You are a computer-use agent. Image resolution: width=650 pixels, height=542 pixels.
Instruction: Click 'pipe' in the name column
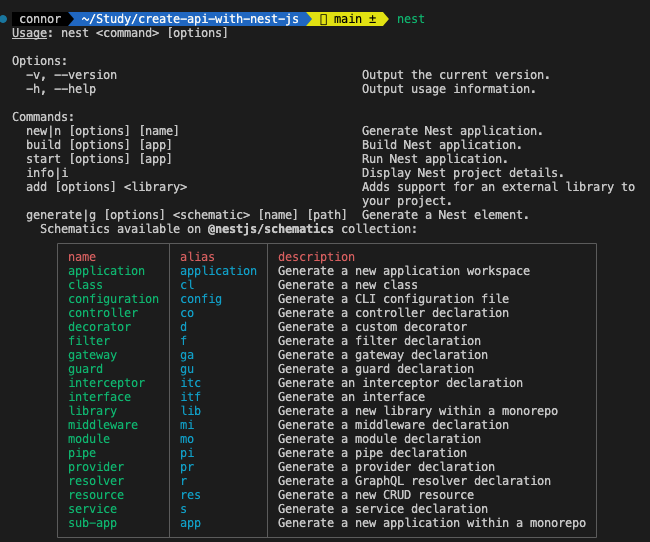(82, 453)
